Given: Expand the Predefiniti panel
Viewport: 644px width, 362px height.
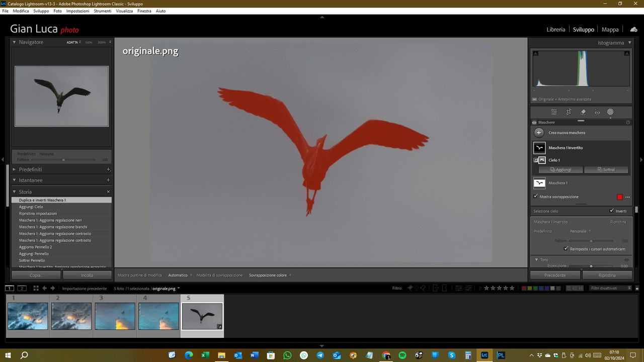Looking at the screenshot, I should 14,169.
